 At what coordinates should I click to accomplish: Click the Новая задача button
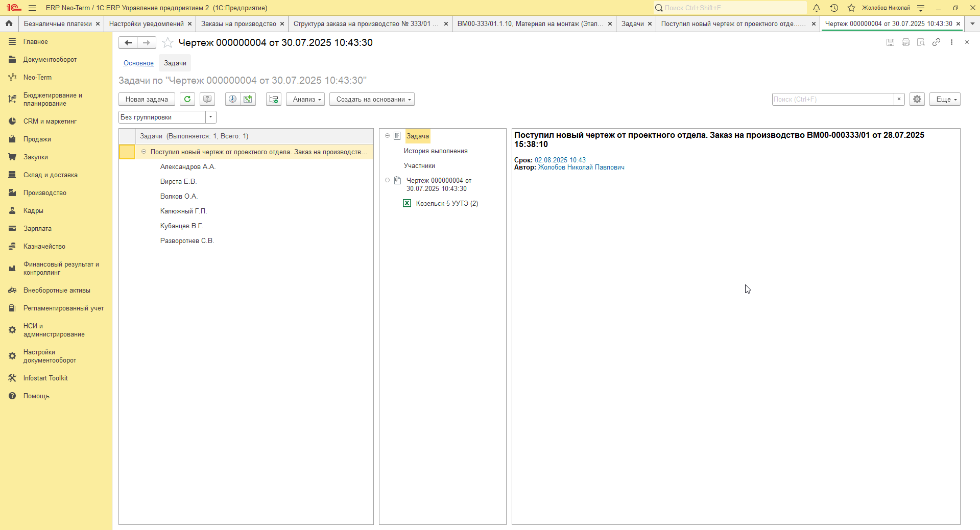coord(147,99)
